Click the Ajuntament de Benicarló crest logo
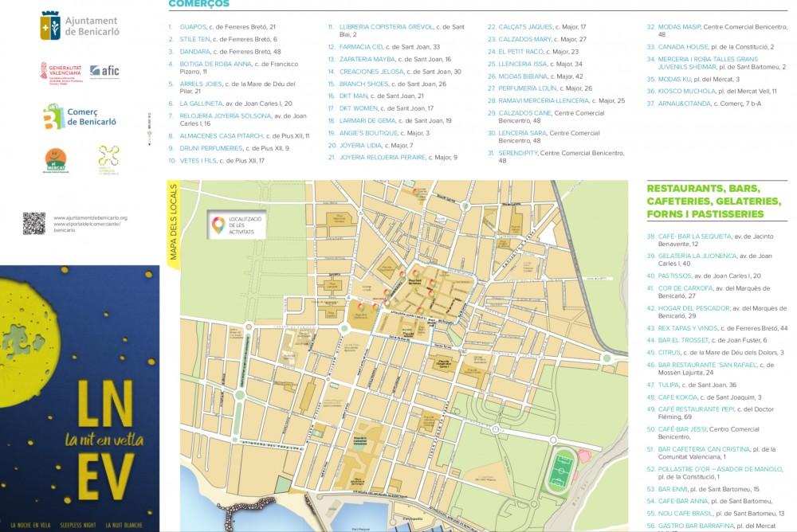Screen dimensions: 797x532 [49, 27]
